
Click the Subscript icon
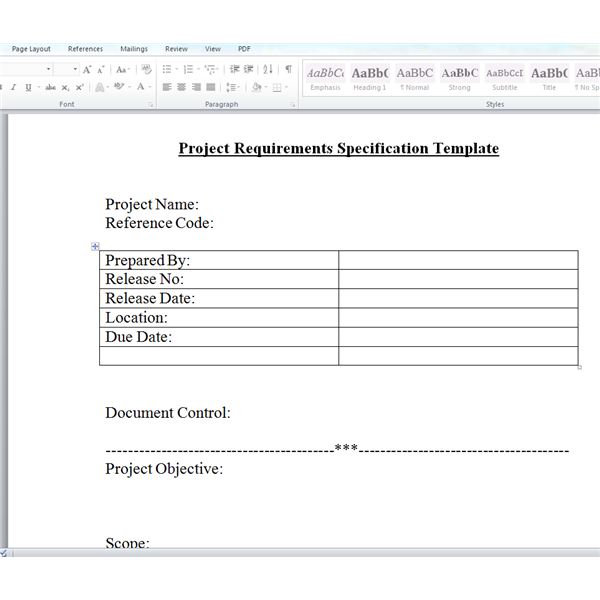(65, 88)
